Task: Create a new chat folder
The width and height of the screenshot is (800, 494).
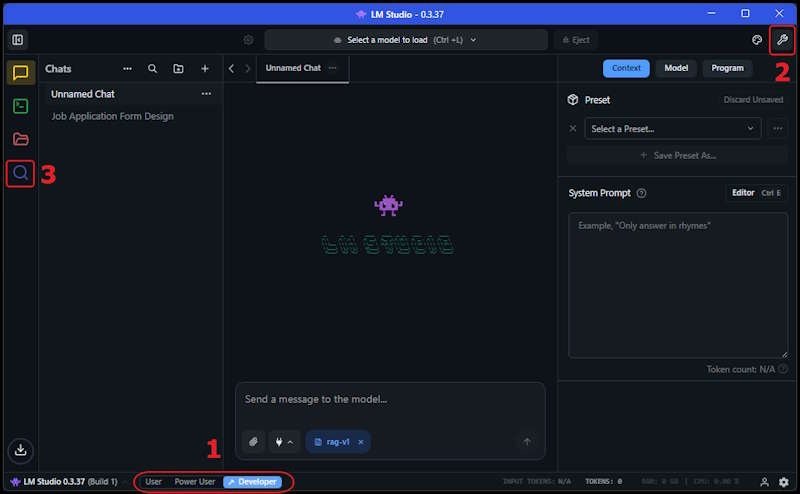Action: coord(178,68)
